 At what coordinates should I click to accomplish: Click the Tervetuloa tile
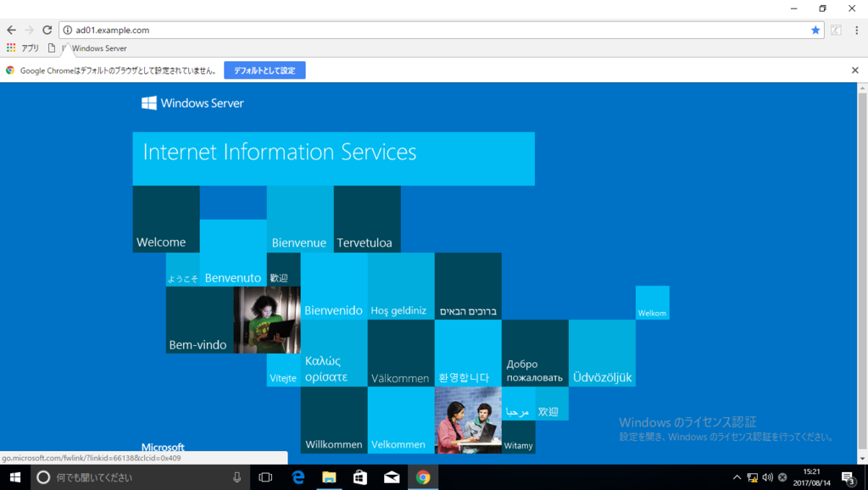[x=367, y=220]
